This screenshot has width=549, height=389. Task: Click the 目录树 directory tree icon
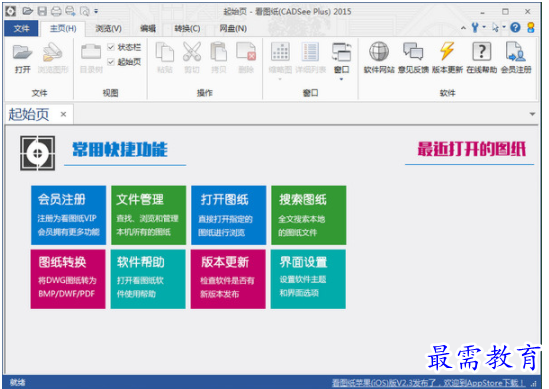pos(91,53)
